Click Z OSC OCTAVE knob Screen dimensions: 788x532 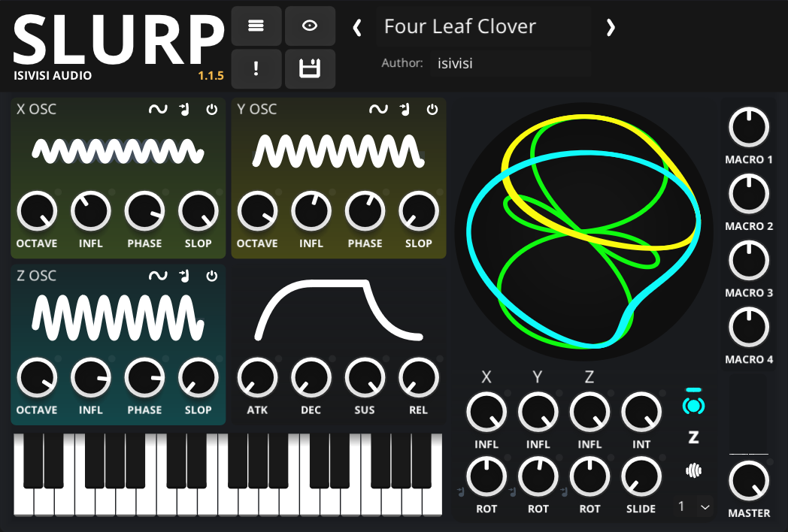point(37,378)
